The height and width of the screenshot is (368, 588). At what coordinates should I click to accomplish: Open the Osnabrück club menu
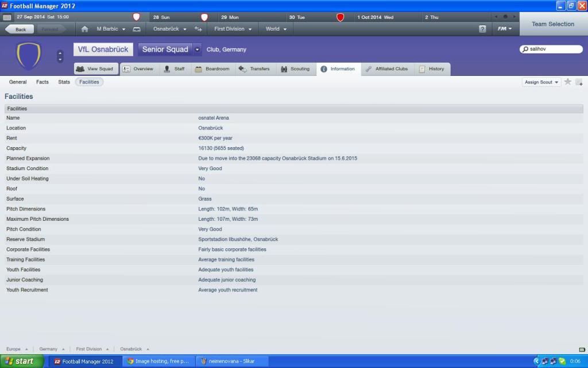click(x=169, y=29)
